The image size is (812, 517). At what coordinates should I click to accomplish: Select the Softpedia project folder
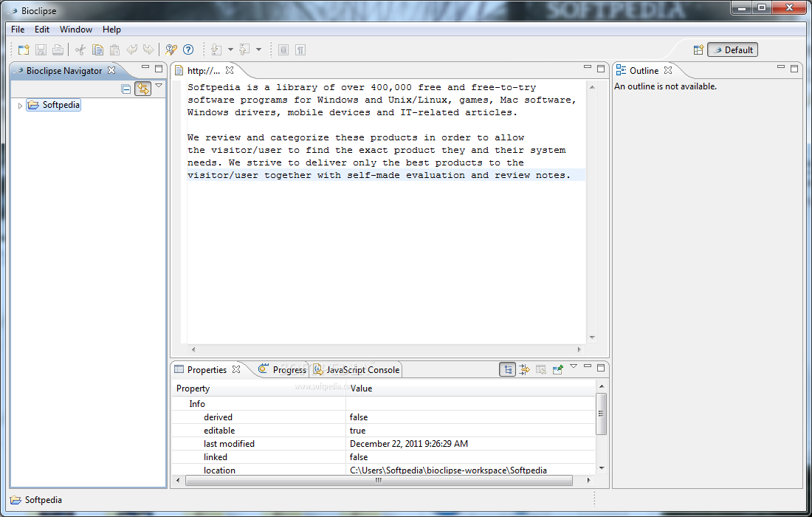[x=54, y=105]
